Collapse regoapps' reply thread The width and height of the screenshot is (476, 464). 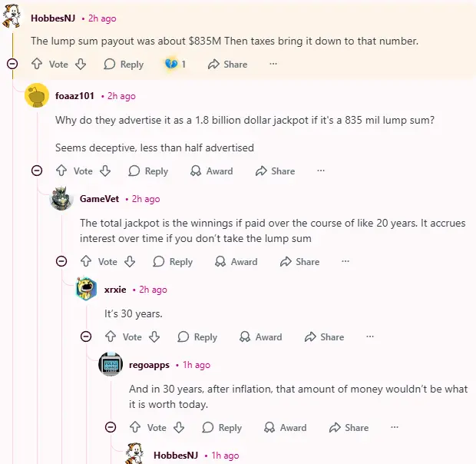tap(111, 427)
